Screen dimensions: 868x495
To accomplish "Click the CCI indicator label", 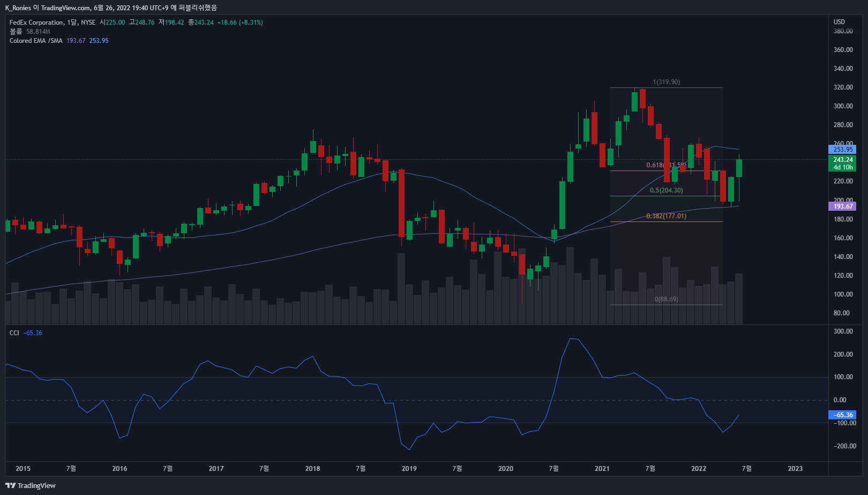I will coord(14,333).
